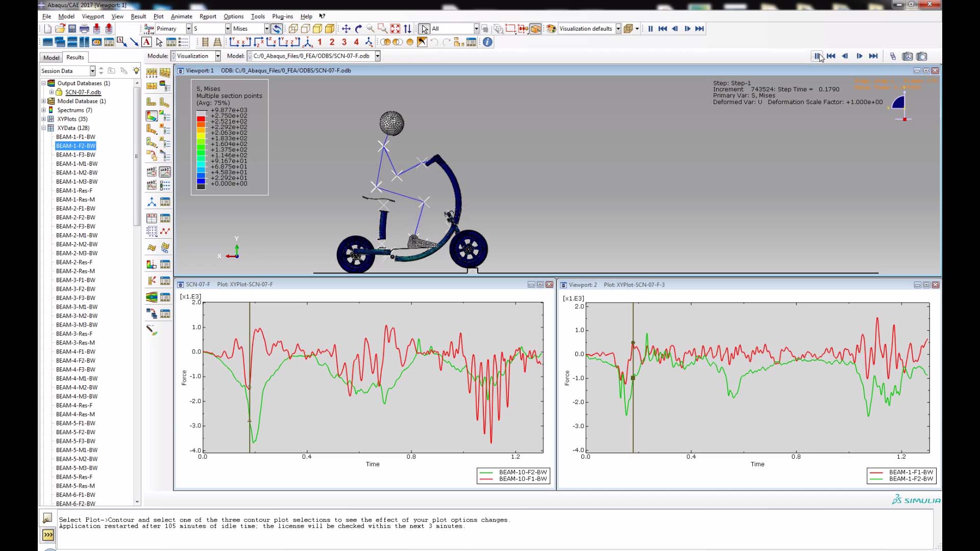Enable wireframe render style
The height and width of the screenshot is (551, 980).
coord(293,29)
